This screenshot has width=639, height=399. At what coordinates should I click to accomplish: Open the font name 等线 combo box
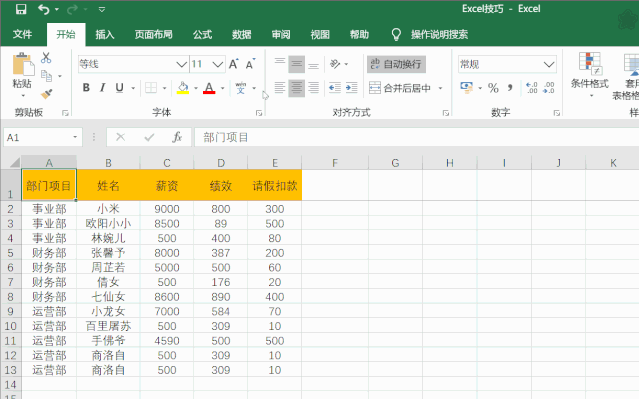click(x=133, y=64)
